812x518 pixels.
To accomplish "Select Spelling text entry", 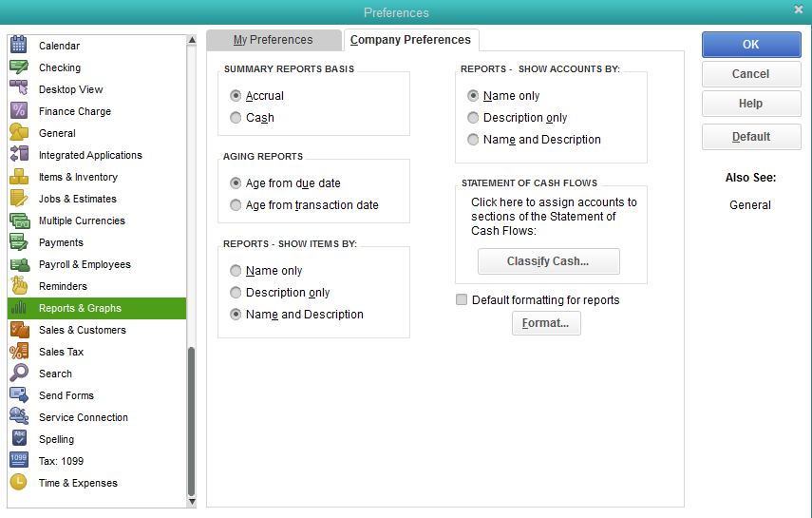I will [56, 439].
